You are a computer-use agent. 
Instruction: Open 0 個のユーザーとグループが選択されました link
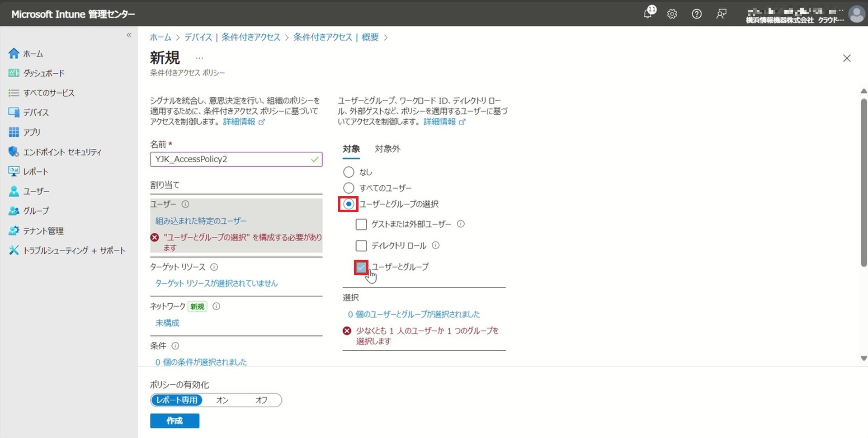(x=414, y=315)
